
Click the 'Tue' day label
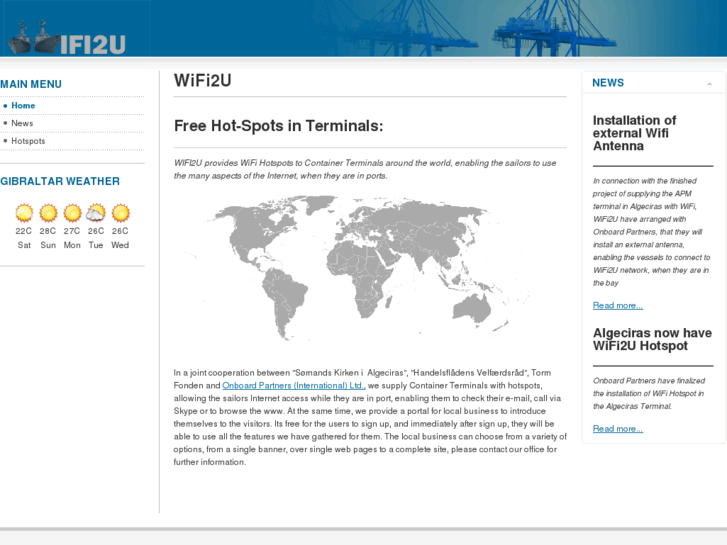96,245
